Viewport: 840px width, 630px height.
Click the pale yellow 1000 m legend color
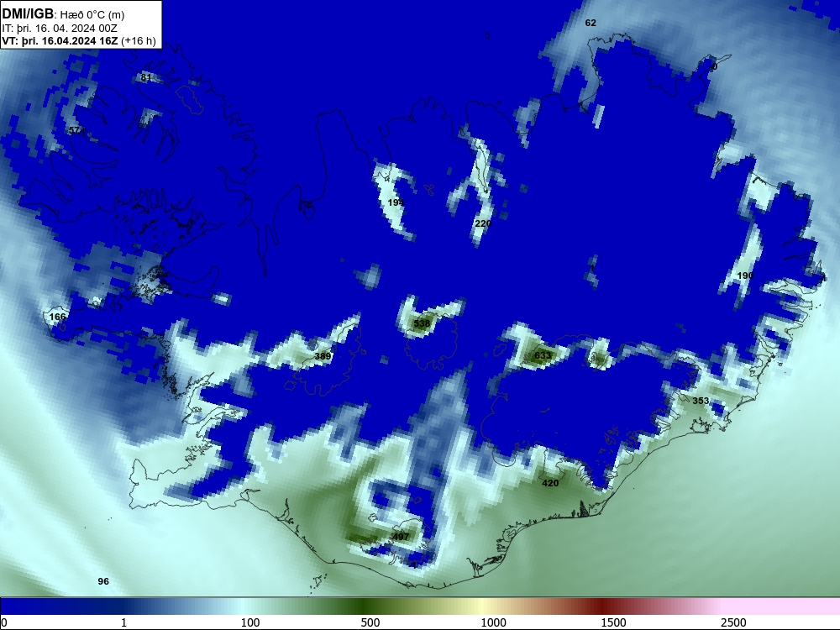click(x=481, y=606)
